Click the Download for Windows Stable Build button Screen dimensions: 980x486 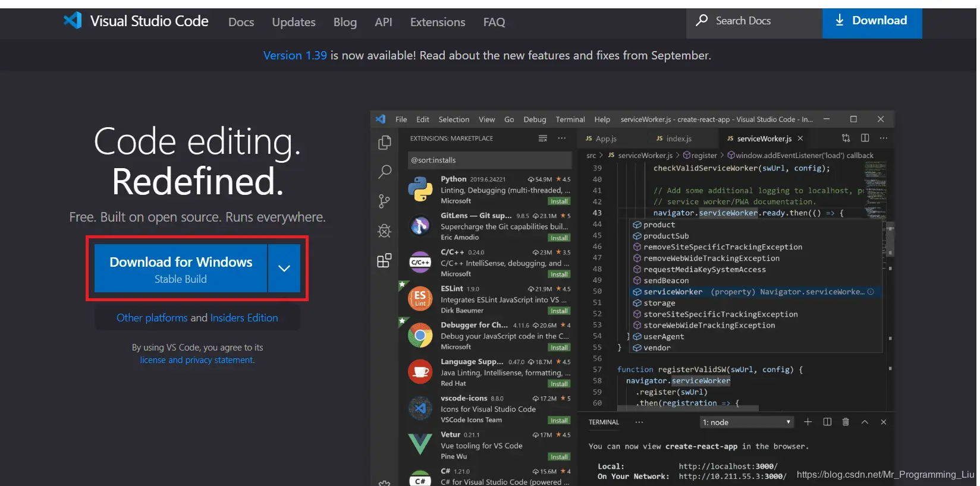(x=181, y=269)
